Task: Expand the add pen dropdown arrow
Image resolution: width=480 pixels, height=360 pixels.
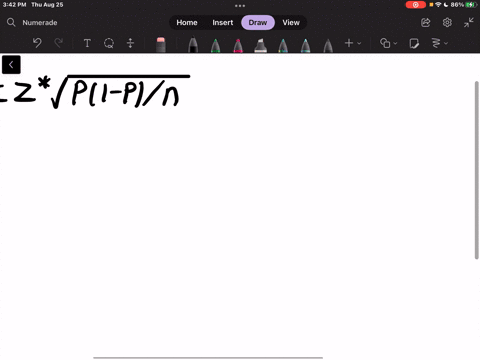Action: click(x=359, y=43)
